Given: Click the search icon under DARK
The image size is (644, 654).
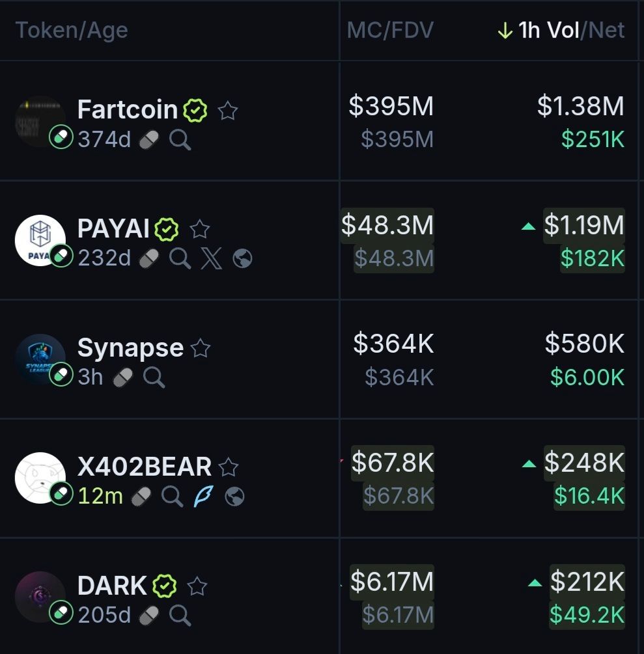Looking at the screenshot, I should click(x=180, y=615).
